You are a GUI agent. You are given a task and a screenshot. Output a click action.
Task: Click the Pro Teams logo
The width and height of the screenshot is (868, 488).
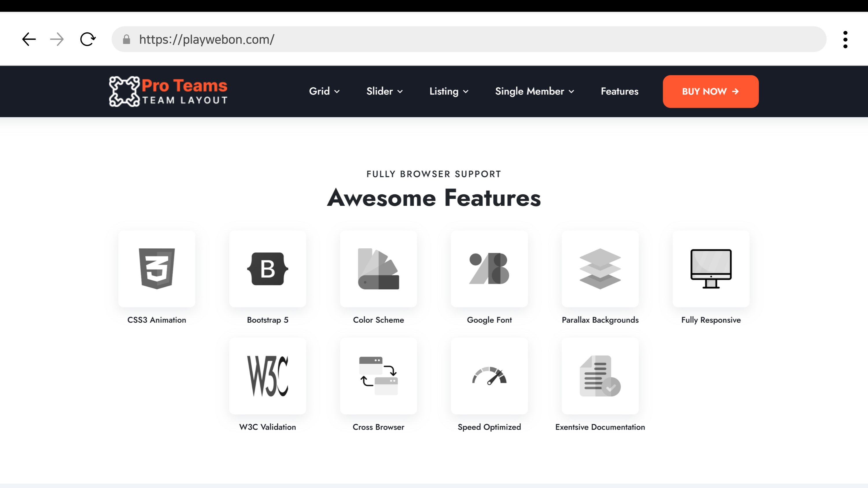(x=168, y=91)
